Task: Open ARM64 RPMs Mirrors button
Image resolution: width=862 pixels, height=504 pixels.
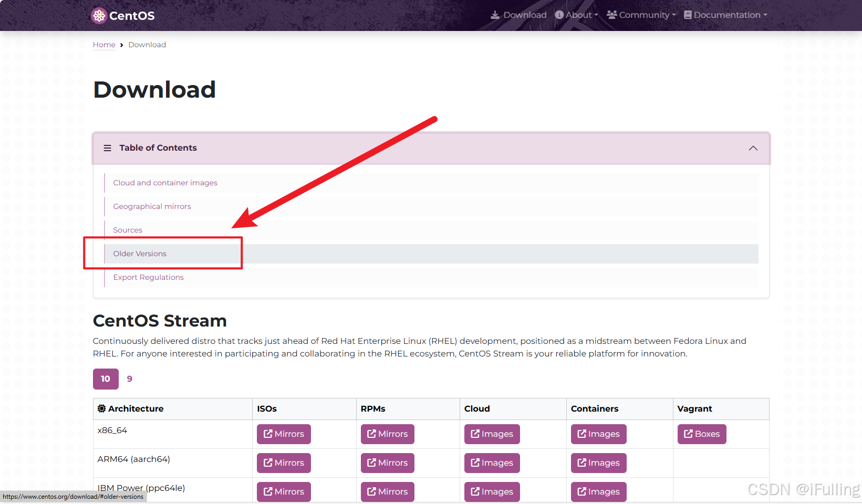Action: click(388, 463)
